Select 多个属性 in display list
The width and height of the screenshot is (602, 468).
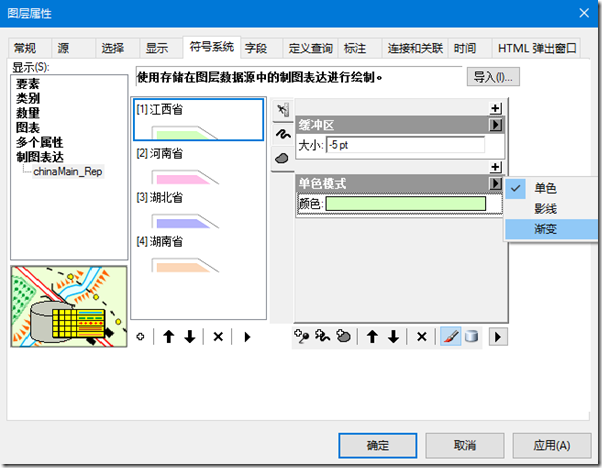click(40, 142)
